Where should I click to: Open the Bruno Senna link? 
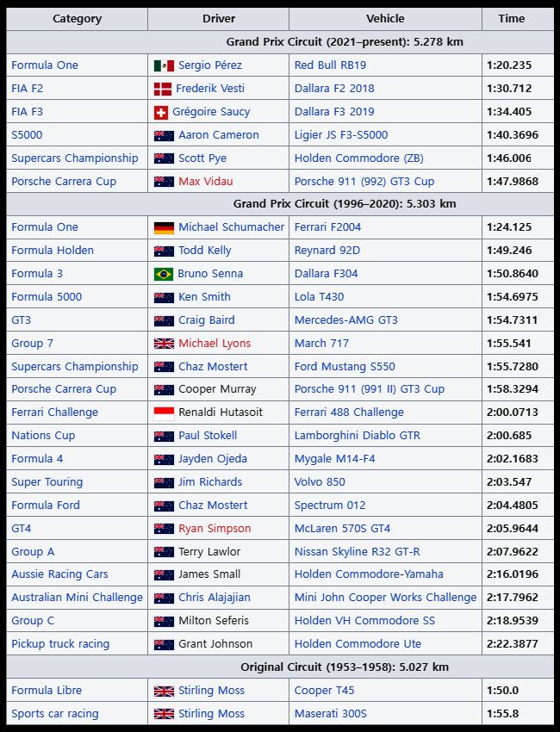(210, 274)
